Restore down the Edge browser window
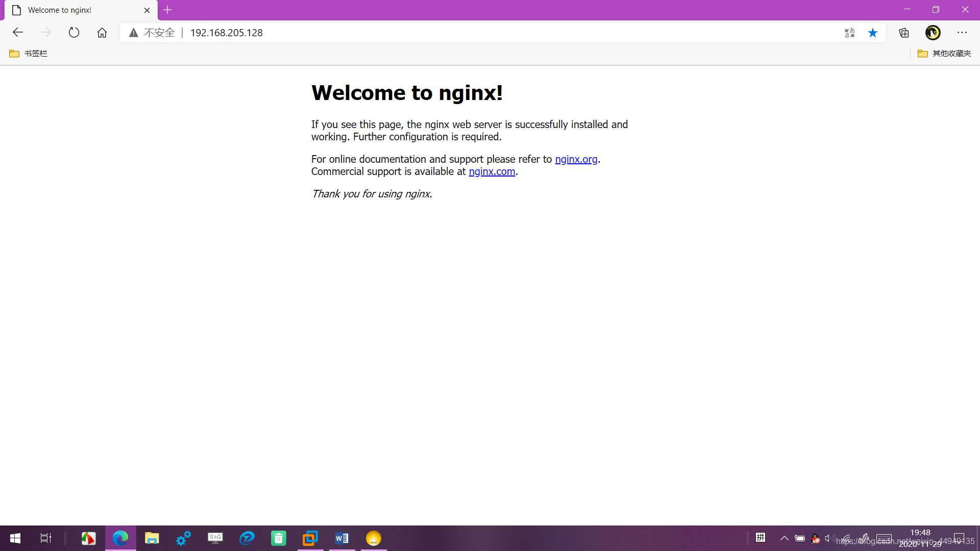 (x=936, y=10)
